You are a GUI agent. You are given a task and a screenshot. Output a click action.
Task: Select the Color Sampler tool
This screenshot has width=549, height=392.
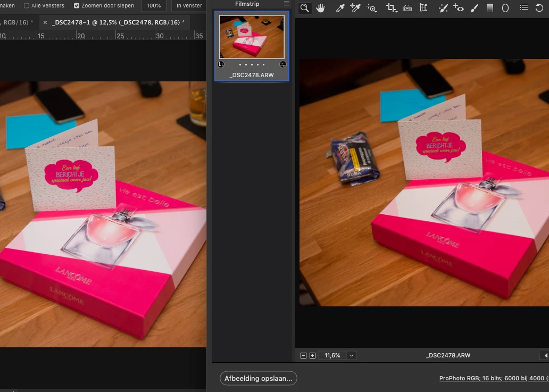click(x=355, y=8)
